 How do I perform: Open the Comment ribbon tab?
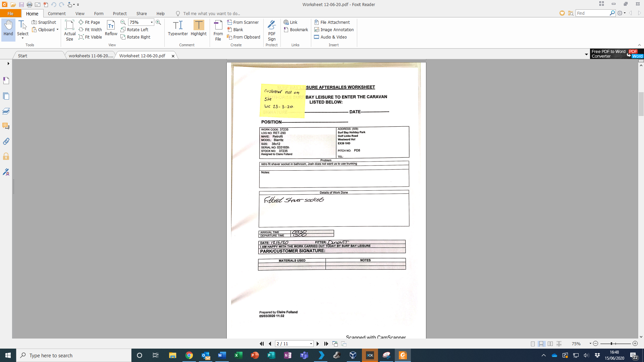(57, 13)
